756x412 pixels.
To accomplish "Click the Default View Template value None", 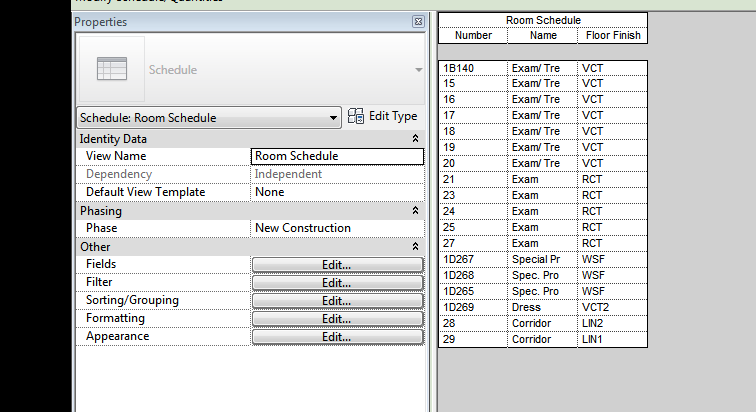I will [x=338, y=192].
